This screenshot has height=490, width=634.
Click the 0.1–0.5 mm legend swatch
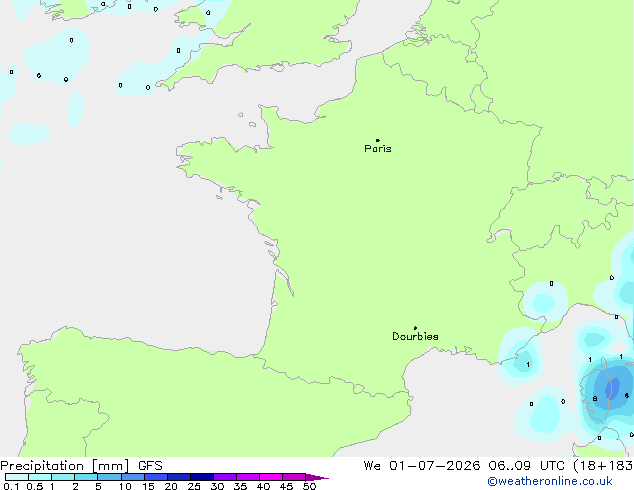[17, 477]
